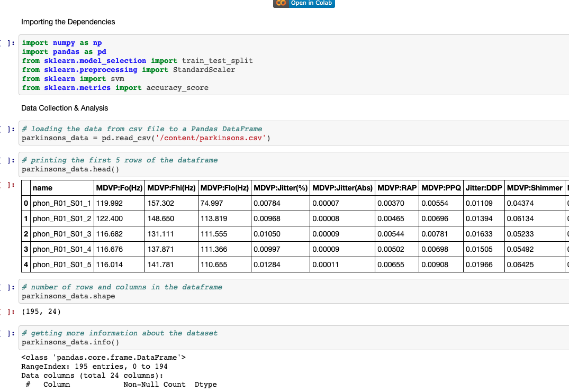569x392 pixels.
Task: Click the value 111.366 in the table
Action: (x=214, y=249)
